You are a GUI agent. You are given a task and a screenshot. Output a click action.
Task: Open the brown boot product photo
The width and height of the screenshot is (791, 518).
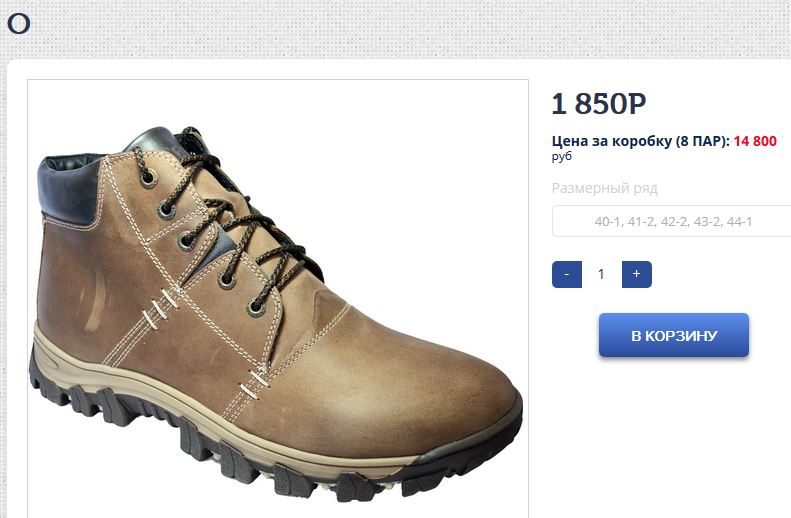[x=277, y=298]
